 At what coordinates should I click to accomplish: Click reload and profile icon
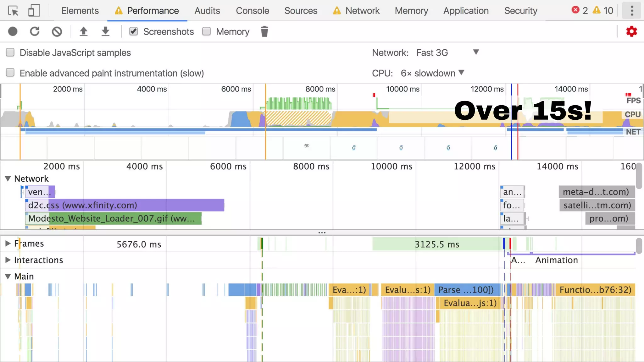35,31
